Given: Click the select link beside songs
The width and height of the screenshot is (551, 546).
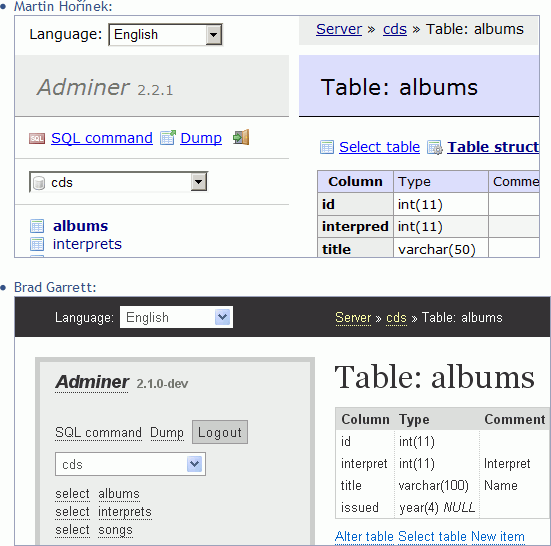Looking at the screenshot, I should pos(72,529).
